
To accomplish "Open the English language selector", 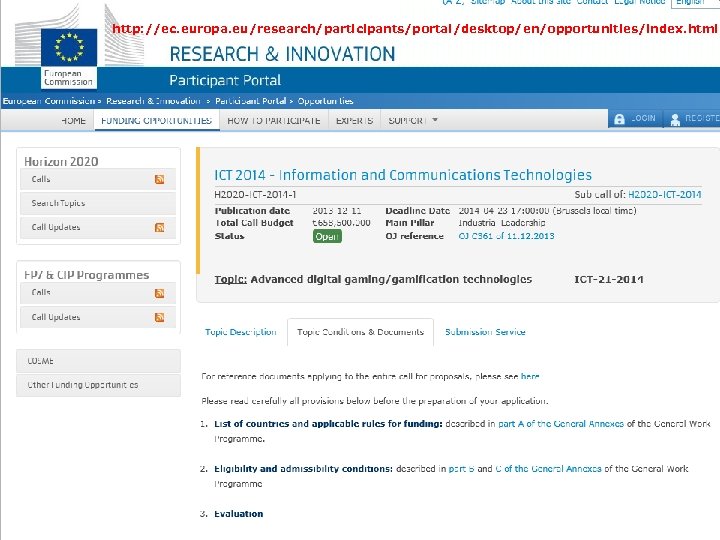I will 694,3.
